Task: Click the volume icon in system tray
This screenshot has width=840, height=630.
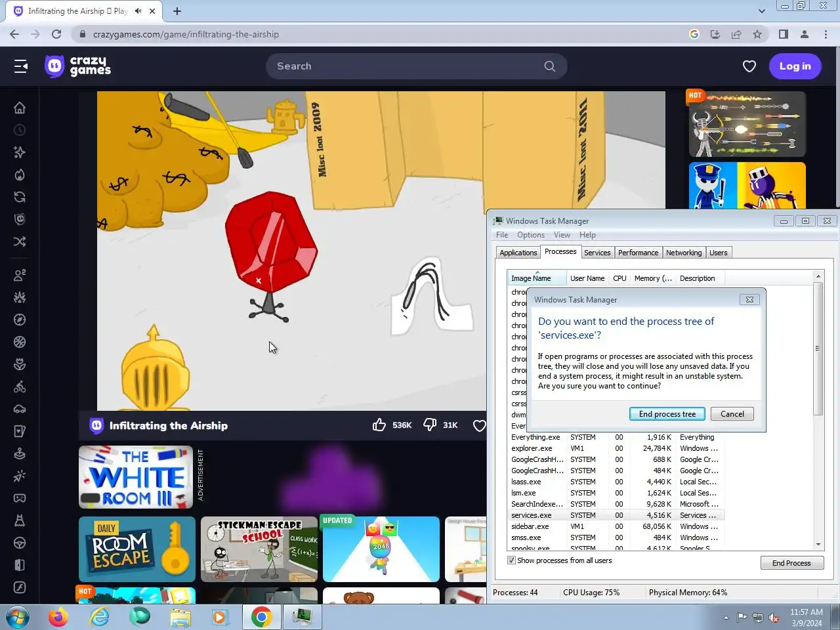Action: (x=774, y=618)
